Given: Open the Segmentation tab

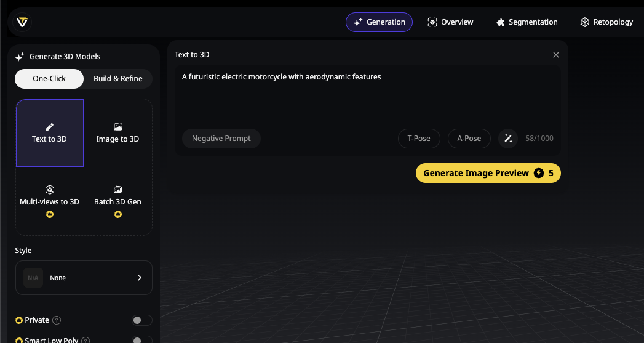Looking at the screenshot, I should point(527,22).
